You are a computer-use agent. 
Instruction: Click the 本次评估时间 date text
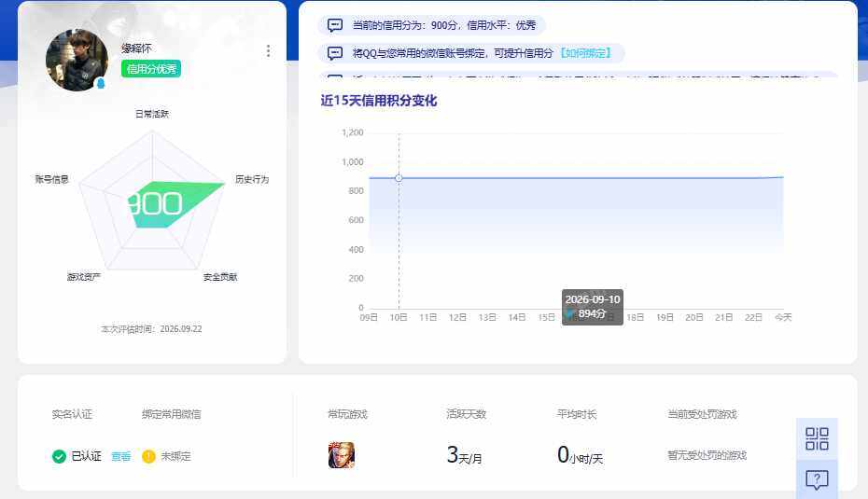click(x=151, y=329)
